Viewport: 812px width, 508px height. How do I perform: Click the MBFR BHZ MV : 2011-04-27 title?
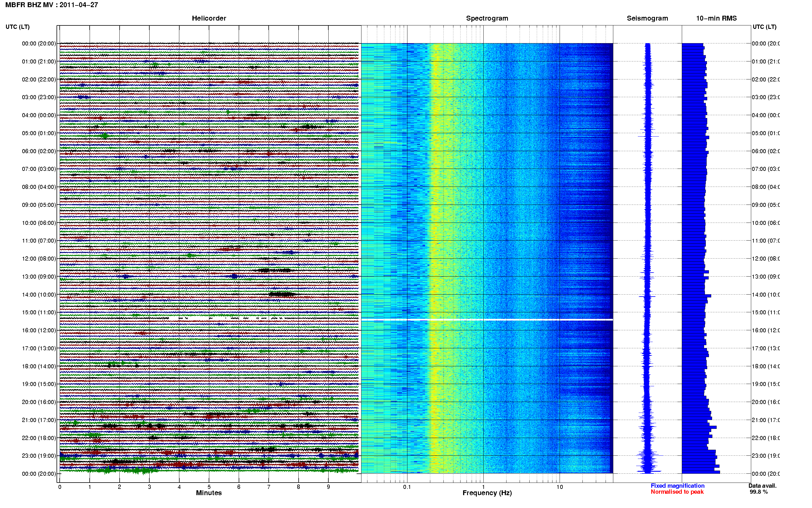pos(52,5)
